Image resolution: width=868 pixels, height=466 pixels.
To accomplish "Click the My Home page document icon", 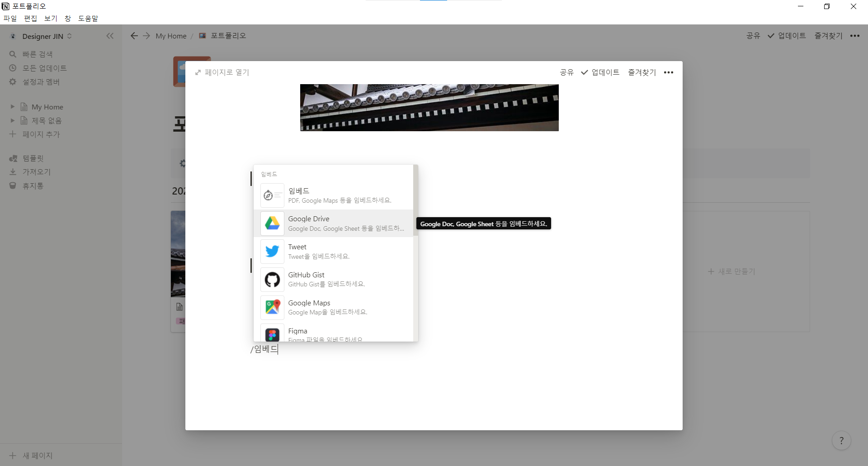I will click(24, 107).
